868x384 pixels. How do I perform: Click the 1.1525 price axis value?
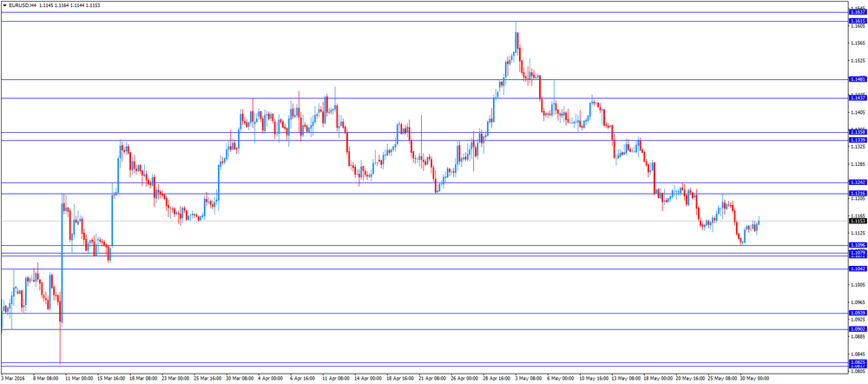pos(858,61)
